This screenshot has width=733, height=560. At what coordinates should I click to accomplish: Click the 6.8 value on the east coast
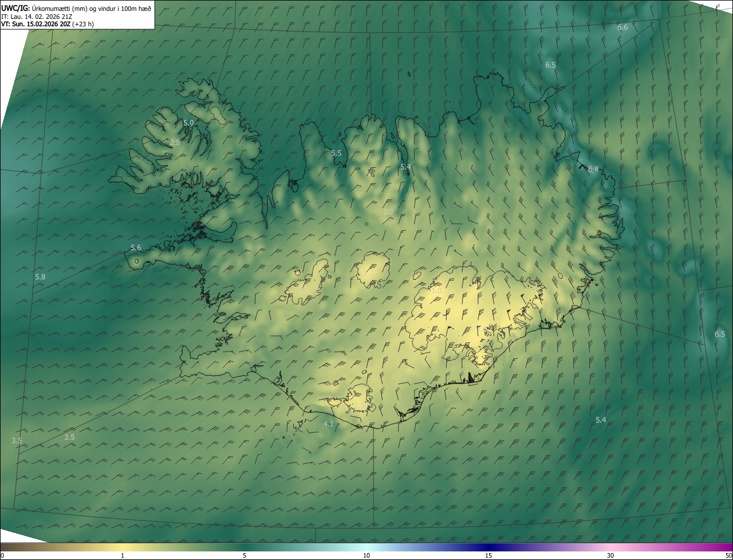(593, 169)
